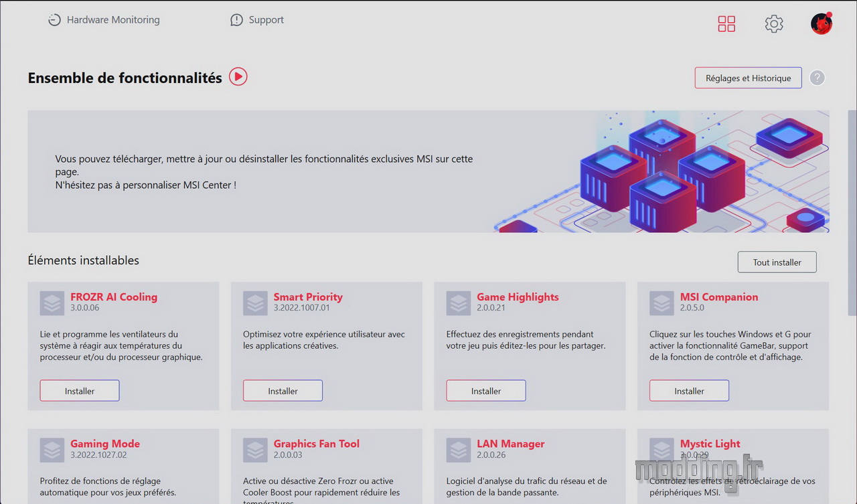857x504 pixels.
Task: Install MSI Companion
Action: [689, 391]
